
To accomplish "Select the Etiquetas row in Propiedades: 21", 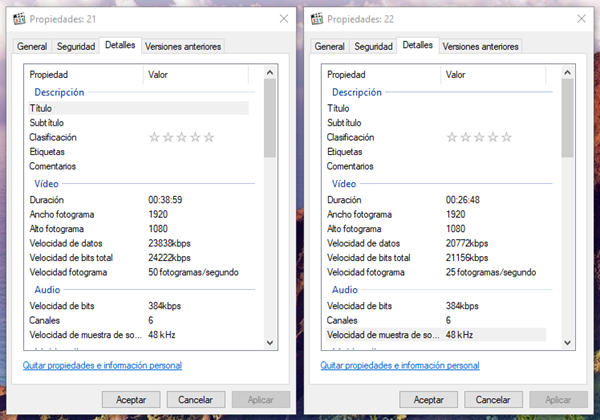I will pos(138,152).
